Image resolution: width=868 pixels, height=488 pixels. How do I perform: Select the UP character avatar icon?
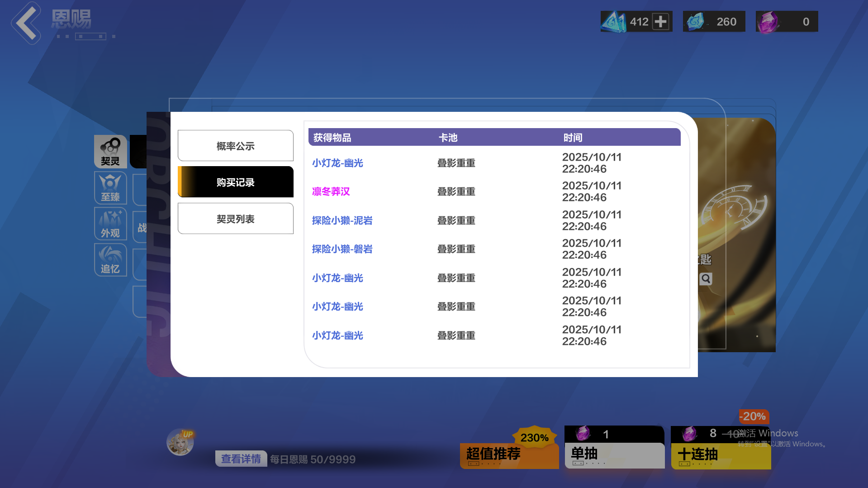(180, 442)
